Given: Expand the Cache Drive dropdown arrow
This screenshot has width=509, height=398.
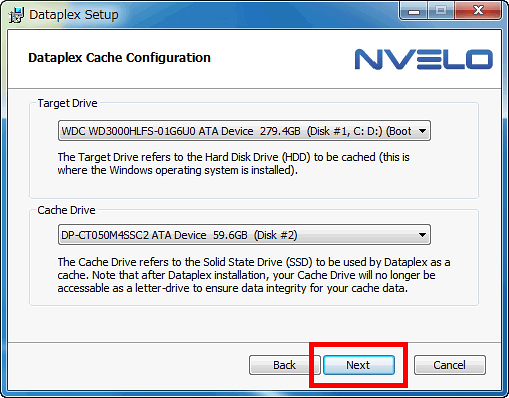Looking at the screenshot, I should pos(422,235).
